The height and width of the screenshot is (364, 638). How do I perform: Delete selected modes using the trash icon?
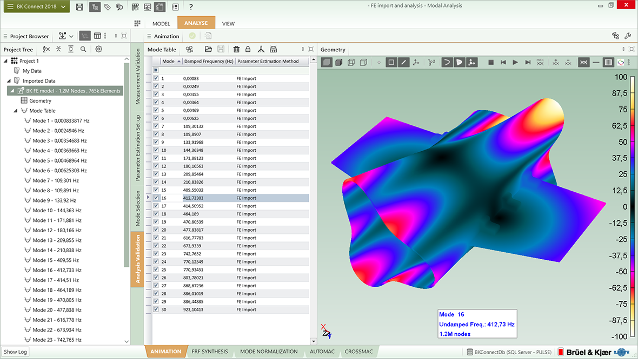(236, 49)
